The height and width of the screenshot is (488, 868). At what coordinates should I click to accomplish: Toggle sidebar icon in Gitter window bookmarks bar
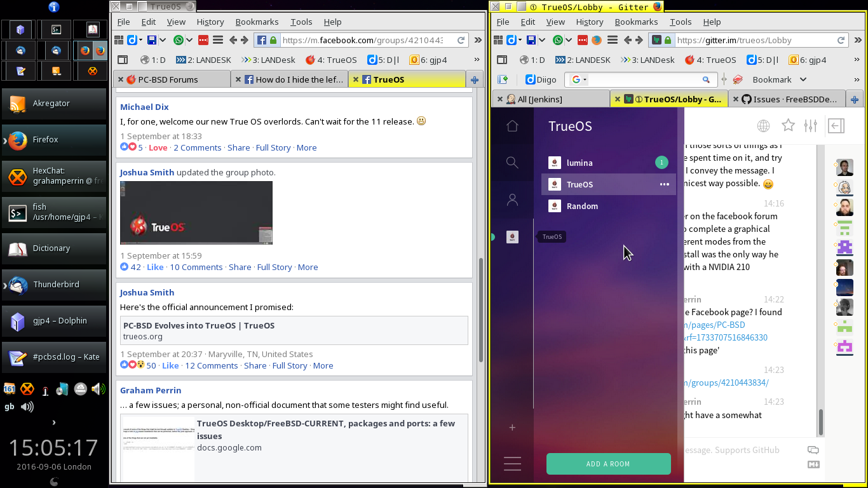pos(502,60)
